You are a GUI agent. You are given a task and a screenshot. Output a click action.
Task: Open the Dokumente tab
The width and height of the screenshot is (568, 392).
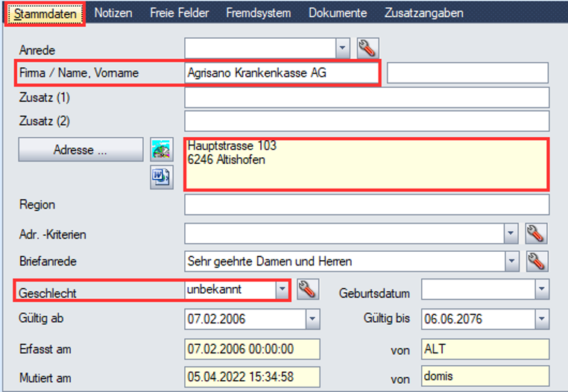click(x=338, y=13)
